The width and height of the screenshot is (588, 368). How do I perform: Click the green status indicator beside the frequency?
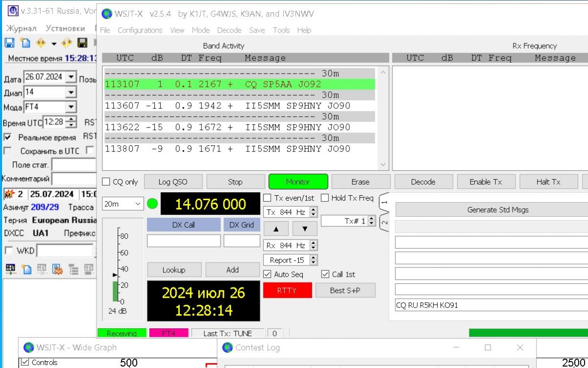coord(152,204)
